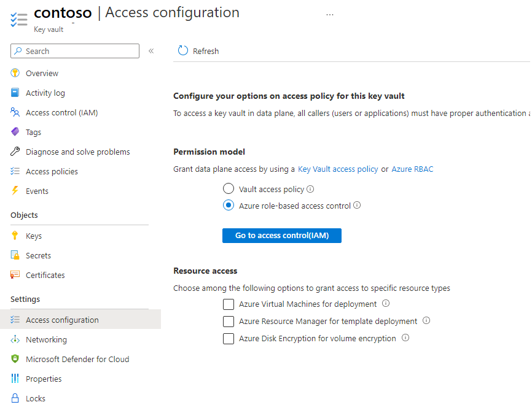Click the Access control (IAM) people icon
Screen dimensions: 532x413
(x=15, y=112)
